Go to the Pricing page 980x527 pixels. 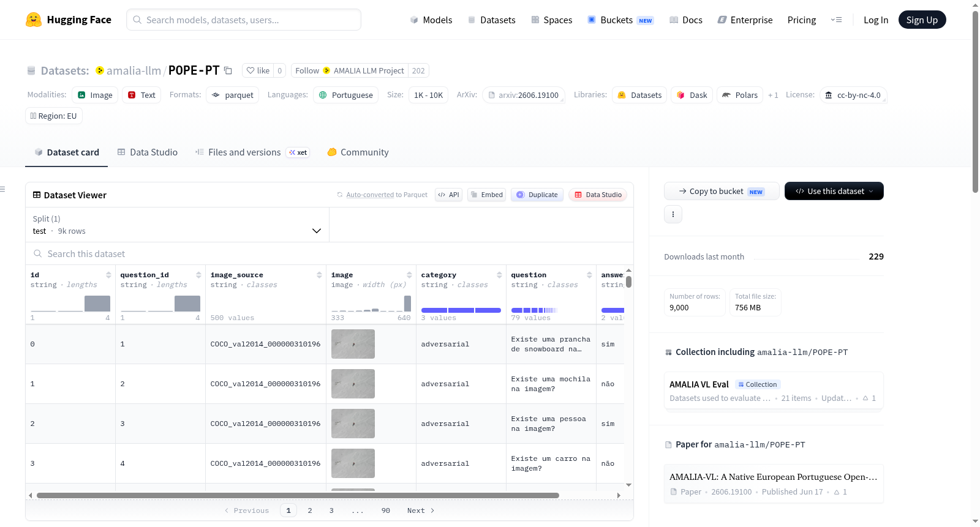[x=802, y=20]
